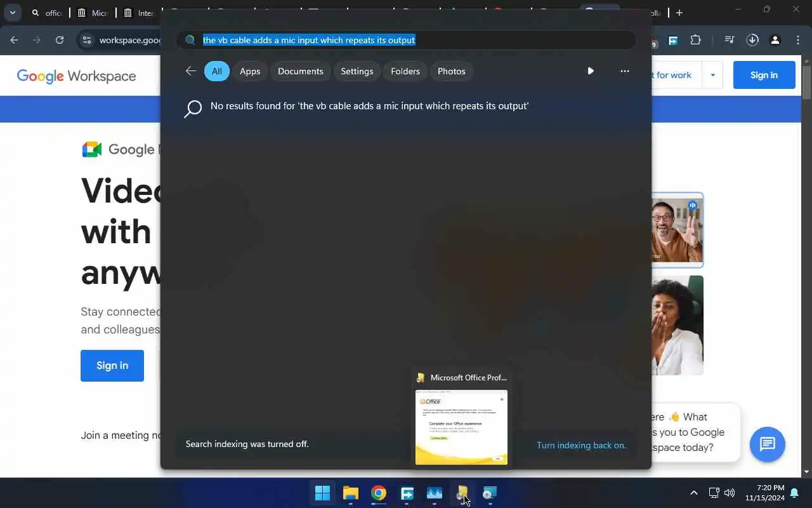Switch to Chrome on the taskbar

(x=379, y=493)
